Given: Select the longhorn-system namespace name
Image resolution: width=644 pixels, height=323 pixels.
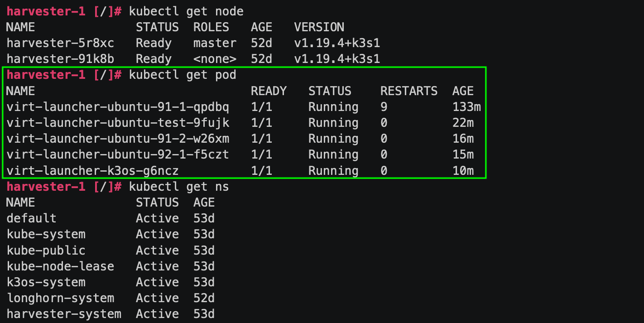Looking at the screenshot, I should coord(60,298).
